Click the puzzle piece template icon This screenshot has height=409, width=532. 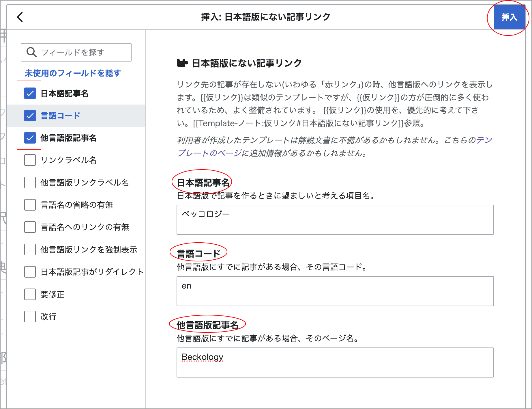(182, 63)
